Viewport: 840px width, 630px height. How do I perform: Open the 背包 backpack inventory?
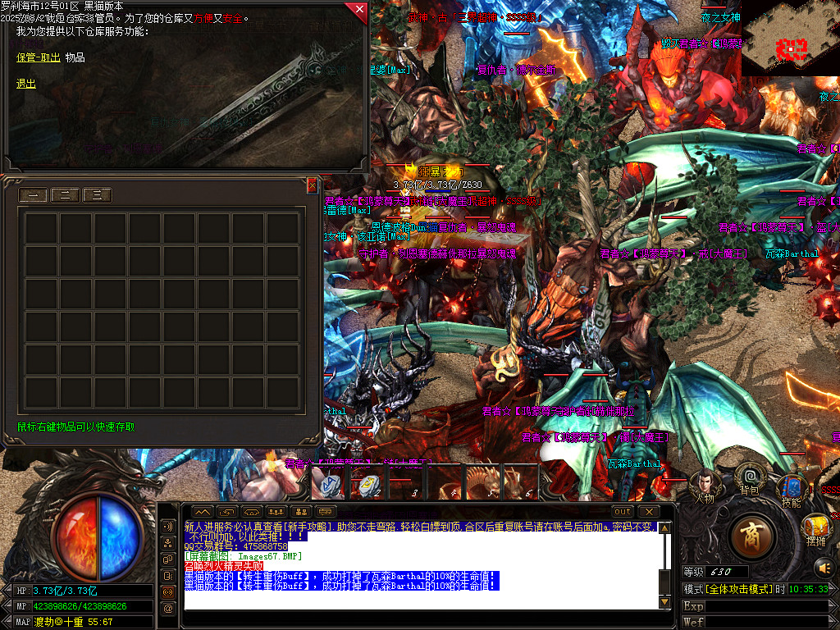click(749, 477)
